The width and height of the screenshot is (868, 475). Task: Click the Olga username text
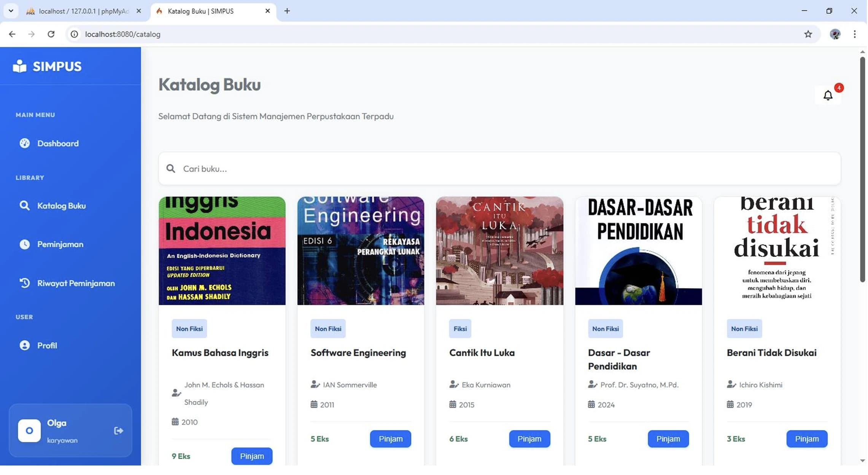pos(57,423)
